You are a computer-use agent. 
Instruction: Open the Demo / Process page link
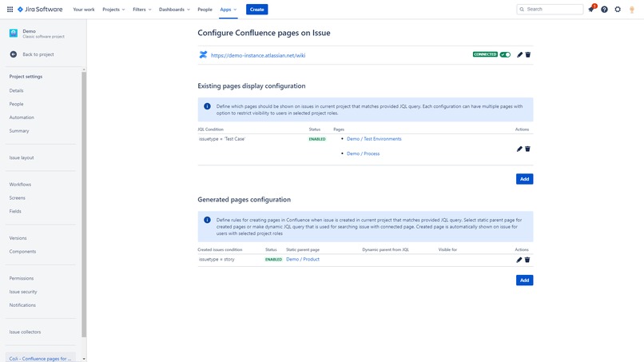(x=363, y=153)
